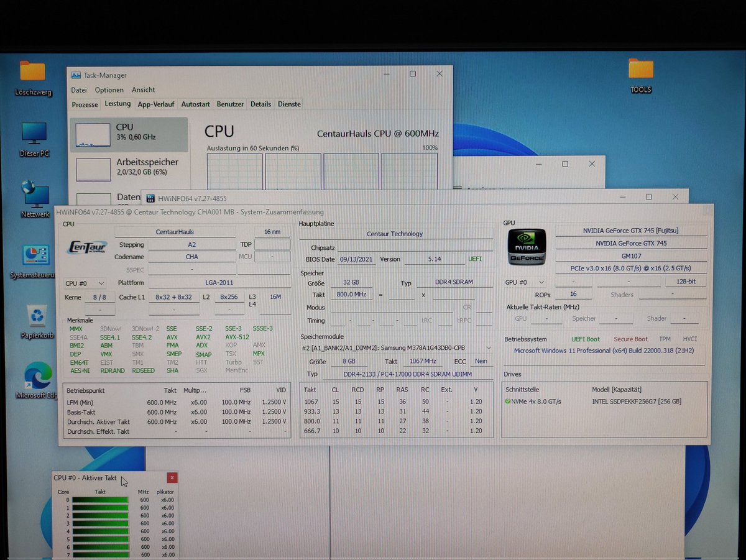746x560 pixels.
Task: Click the DDR4 SDRAM type field
Action: 454,282
